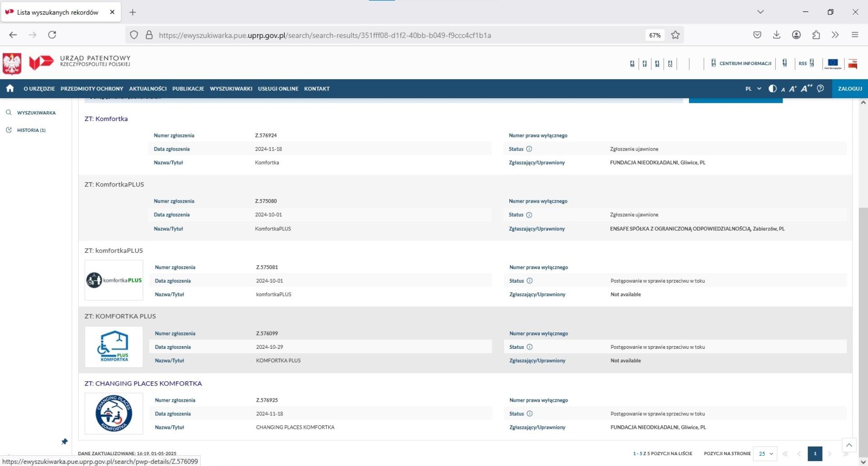Open the help question mark icon
This screenshot has width=868, height=466.
click(x=821, y=89)
